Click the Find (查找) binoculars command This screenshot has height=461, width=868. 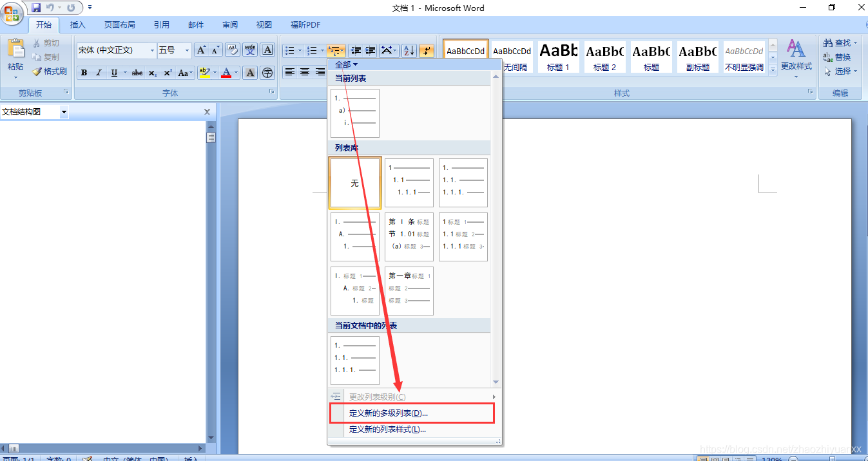pyautogui.click(x=841, y=43)
